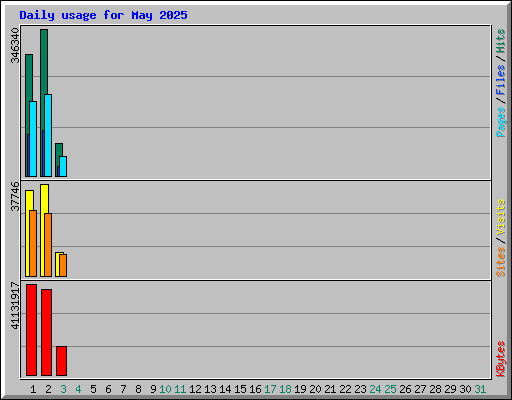
Task: Click green day label 25 on the x-axis
Action: click(x=390, y=389)
